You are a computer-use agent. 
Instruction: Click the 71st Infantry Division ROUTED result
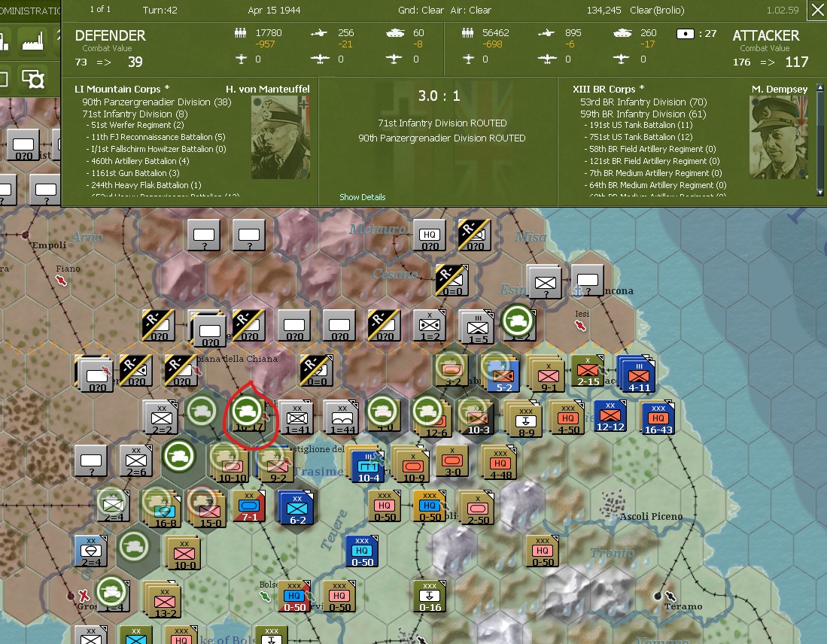(x=442, y=123)
